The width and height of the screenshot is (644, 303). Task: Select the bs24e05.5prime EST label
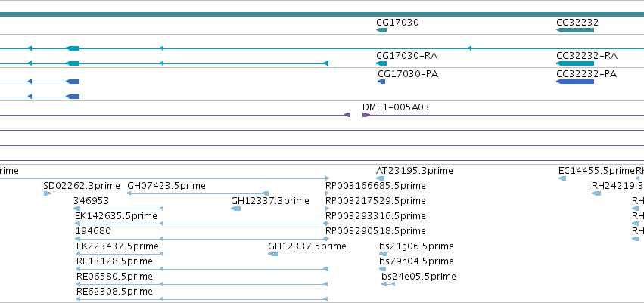(x=418, y=277)
